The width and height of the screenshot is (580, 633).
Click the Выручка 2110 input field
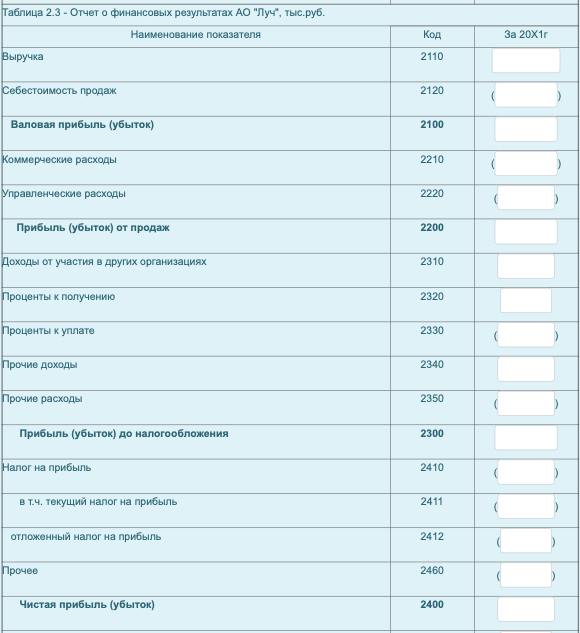pos(526,61)
